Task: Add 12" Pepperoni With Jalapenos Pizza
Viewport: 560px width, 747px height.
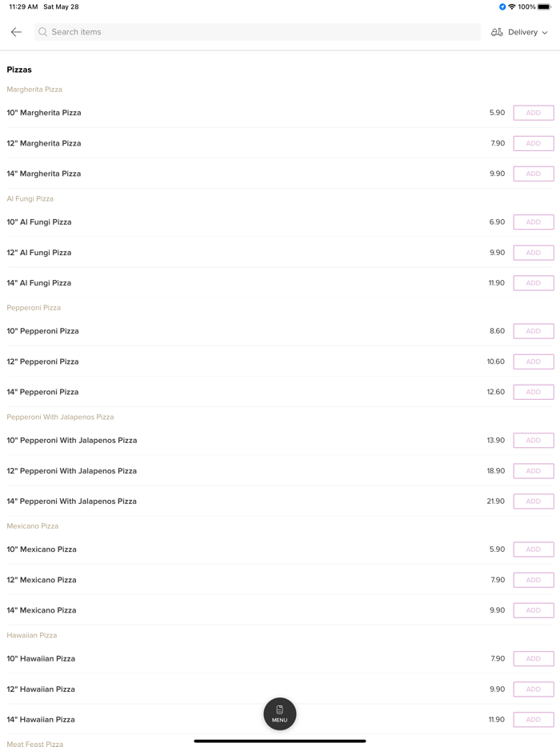Action: [x=534, y=471]
